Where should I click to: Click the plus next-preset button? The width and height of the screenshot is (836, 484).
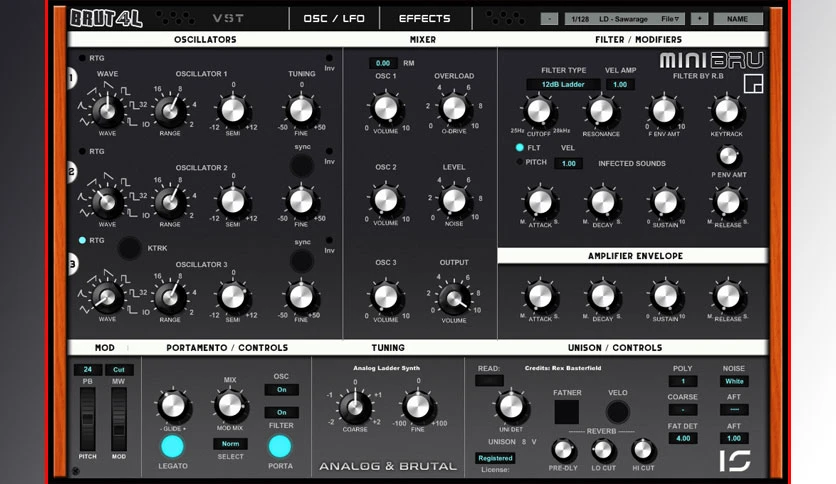point(700,19)
